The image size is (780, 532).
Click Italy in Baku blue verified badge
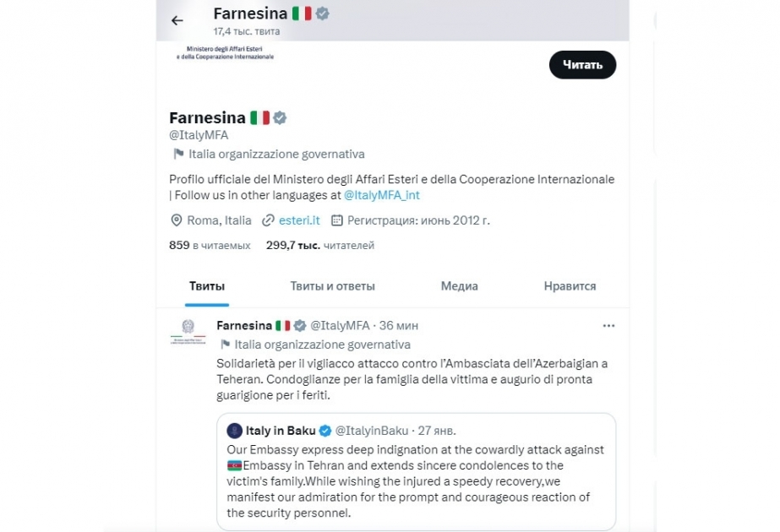(325, 431)
